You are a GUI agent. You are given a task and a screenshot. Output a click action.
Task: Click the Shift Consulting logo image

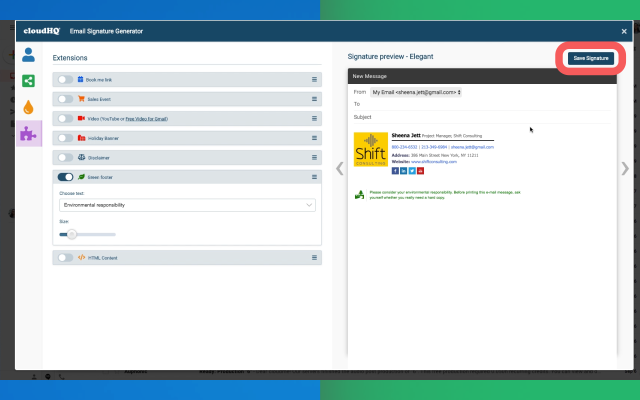coord(371,149)
